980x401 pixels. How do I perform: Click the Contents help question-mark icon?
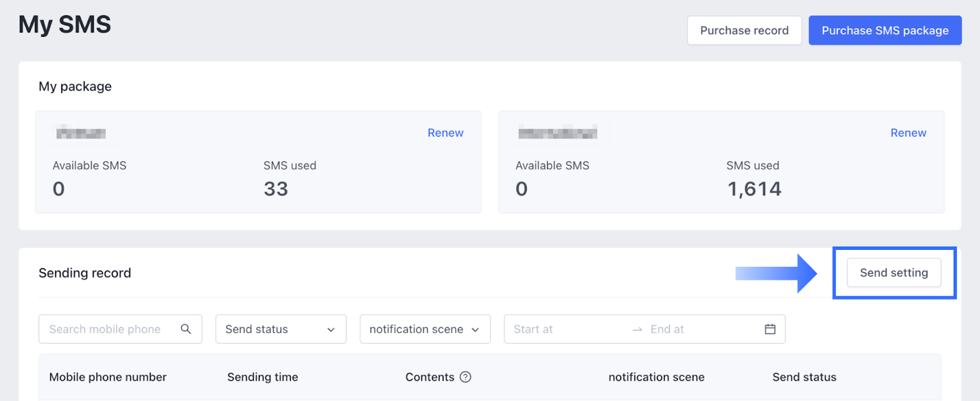[466, 377]
